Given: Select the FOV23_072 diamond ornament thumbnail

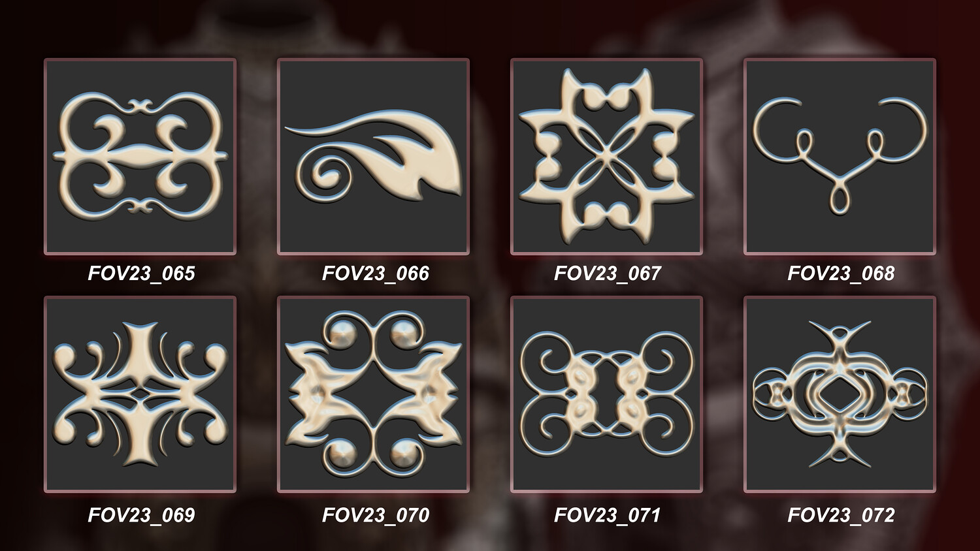Looking at the screenshot, I should point(840,394).
